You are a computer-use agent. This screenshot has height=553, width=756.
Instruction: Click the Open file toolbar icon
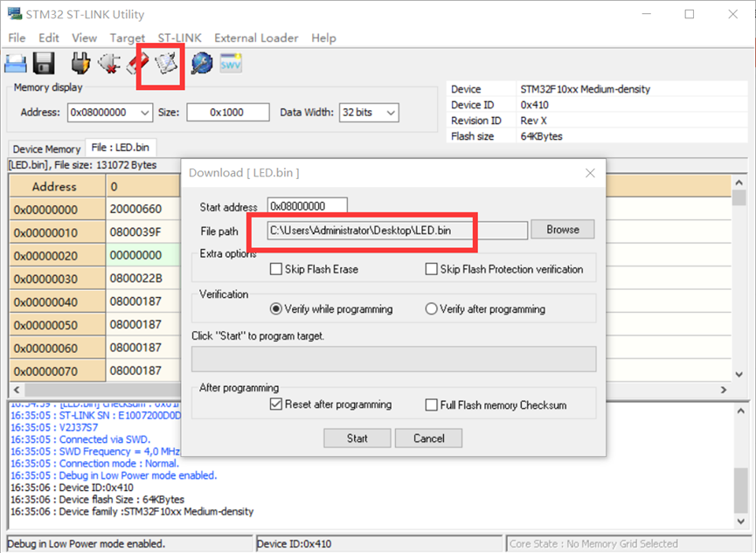click(16, 64)
